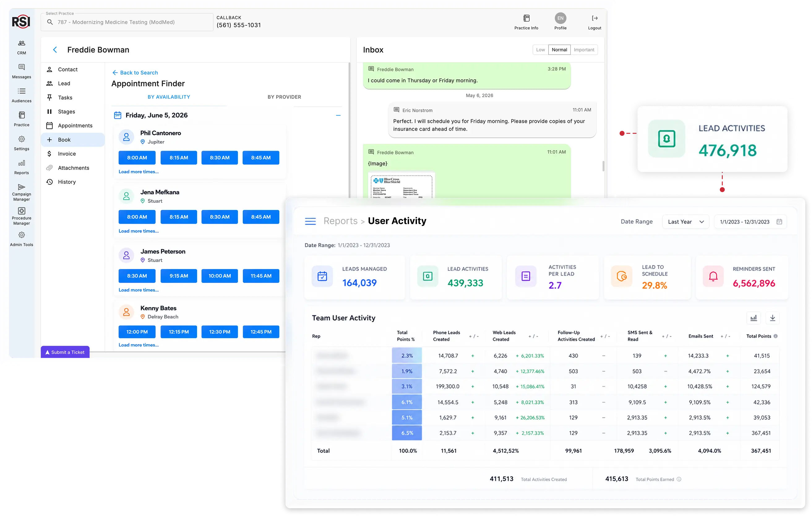Click the 3.1% Total Points cell
This screenshot has width=812, height=516.
click(407, 386)
